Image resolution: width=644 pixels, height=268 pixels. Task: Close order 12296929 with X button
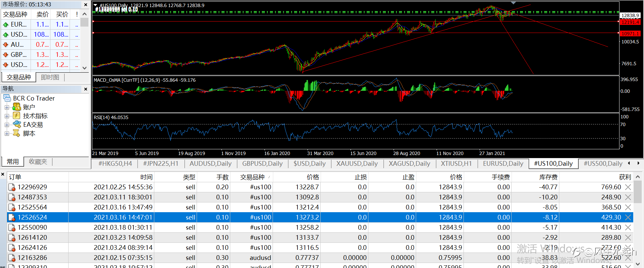(x=628, y=187)
